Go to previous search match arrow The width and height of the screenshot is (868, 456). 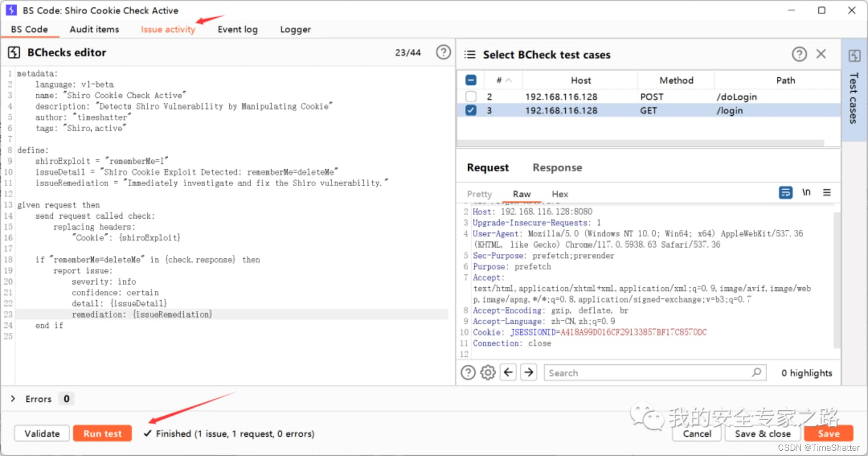[x=508, y=372]
